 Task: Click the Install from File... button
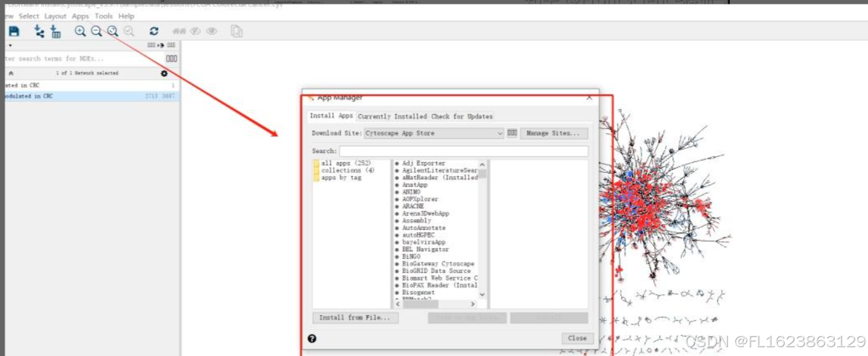[x=355, y=317]
